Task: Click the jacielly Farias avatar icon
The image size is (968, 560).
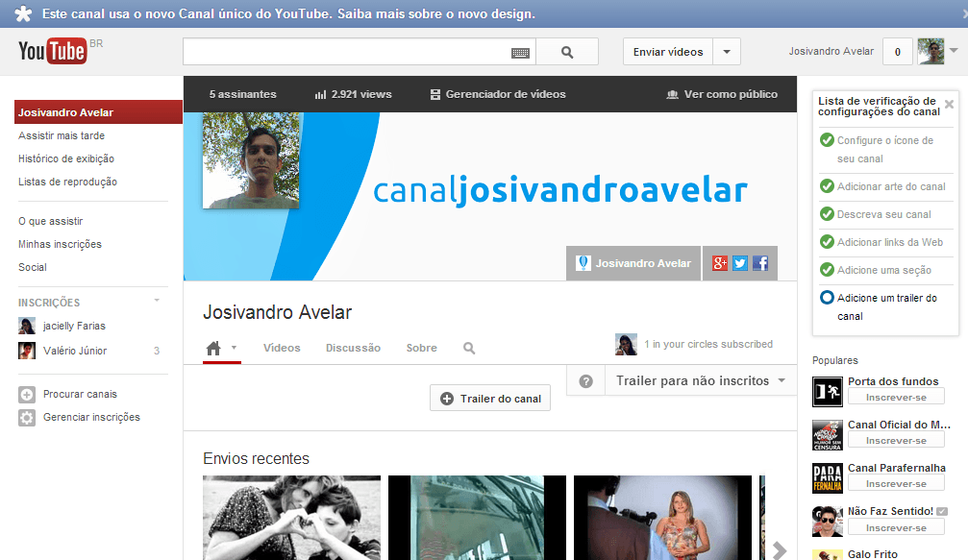Action: pyautogui.click(x=27, y=326)
